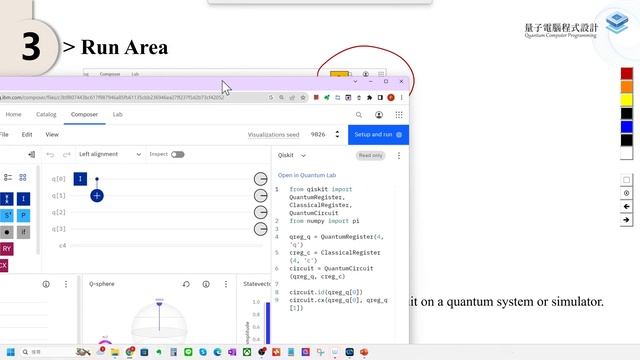Expand the Left alignment dropdown

(x=110, y=154)
